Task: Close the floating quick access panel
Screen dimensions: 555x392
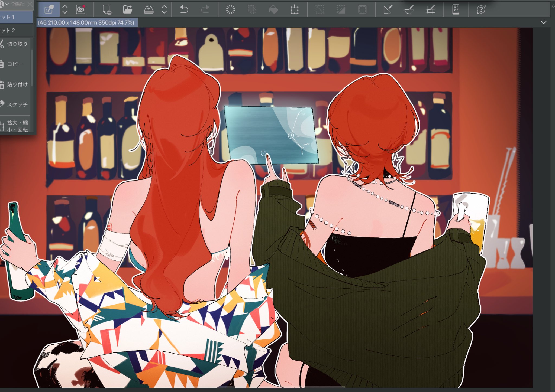Action: [x=30, y=4]
